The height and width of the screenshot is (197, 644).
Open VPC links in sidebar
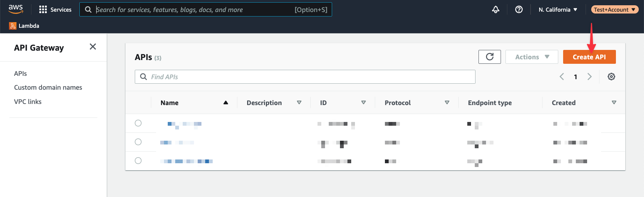(28, 102)
